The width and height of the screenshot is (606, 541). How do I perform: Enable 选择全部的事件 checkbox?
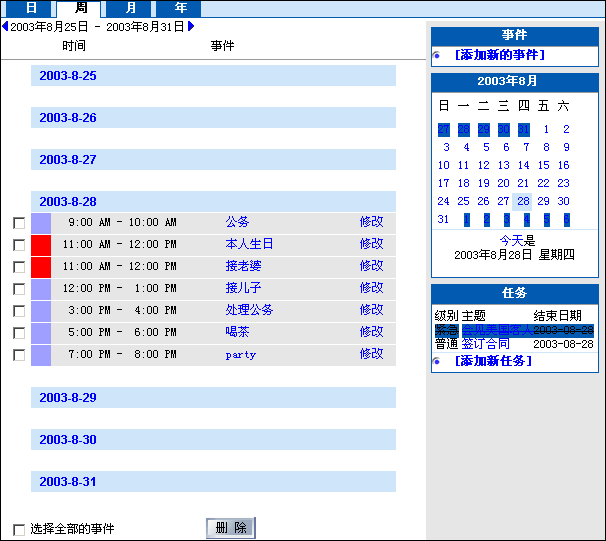(x=19, y=529)
